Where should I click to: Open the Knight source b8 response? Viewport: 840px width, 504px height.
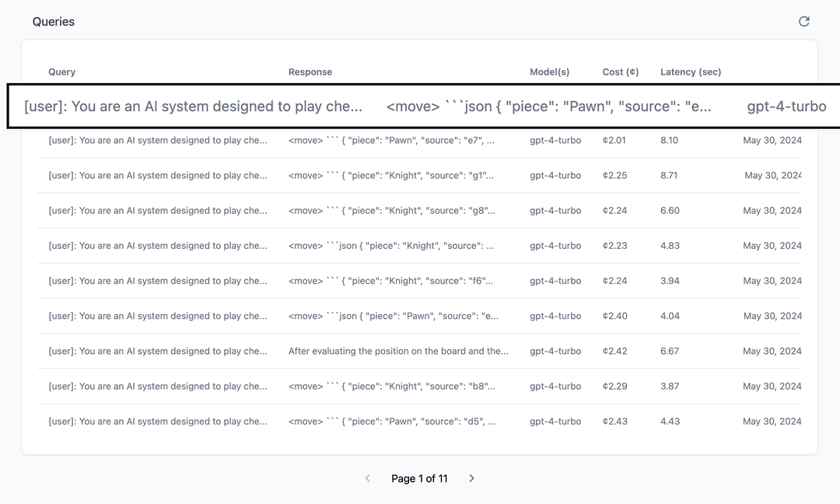click(x=391, y=386)
